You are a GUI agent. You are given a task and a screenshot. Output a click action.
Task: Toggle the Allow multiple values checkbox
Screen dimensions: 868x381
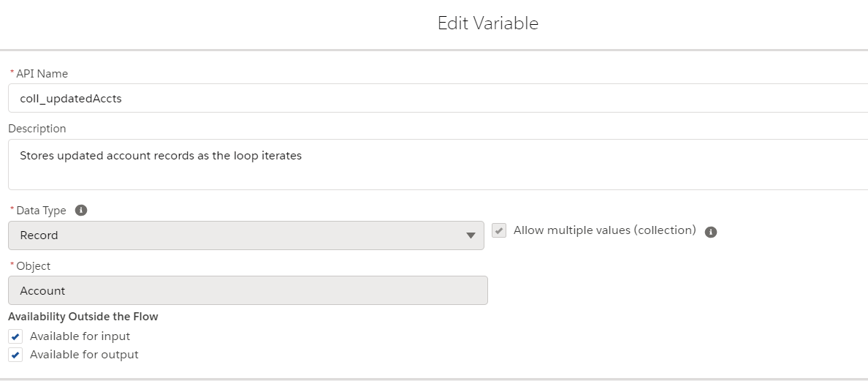click(499, 231)
